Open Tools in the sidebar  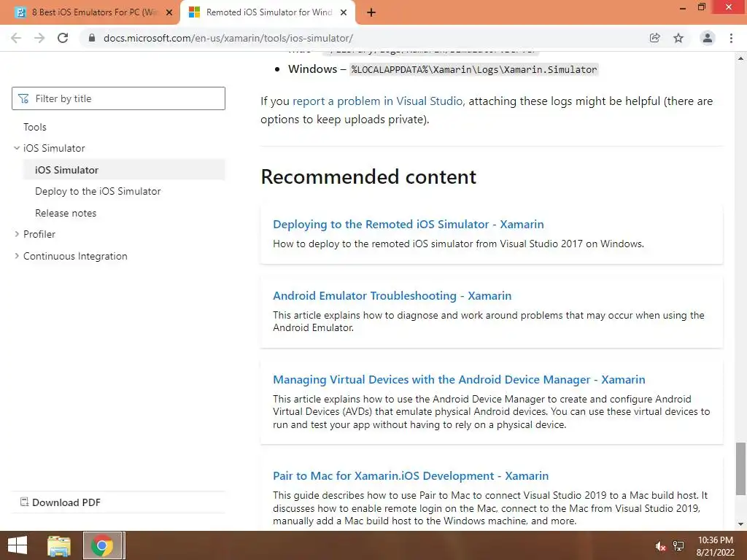[35, 127]
